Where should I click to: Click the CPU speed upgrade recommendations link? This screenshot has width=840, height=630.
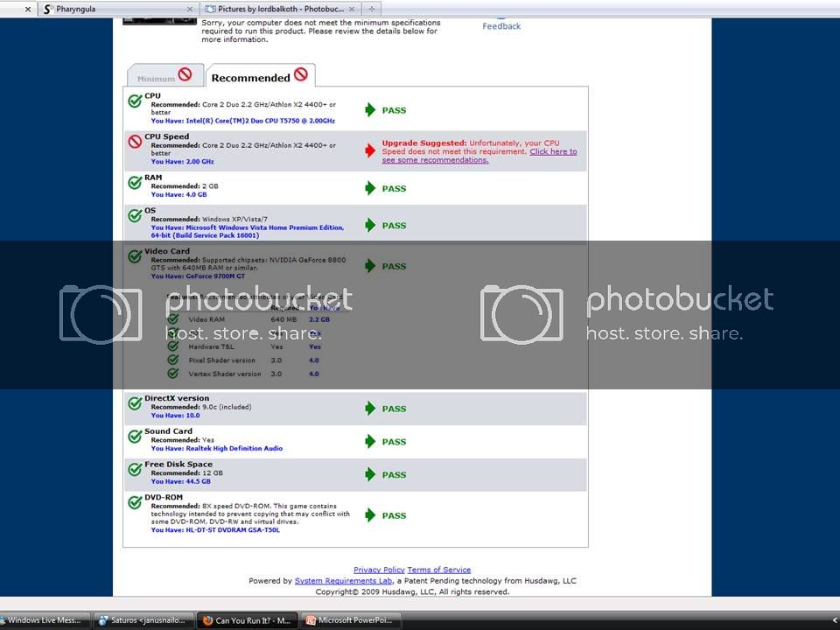[479, 156]
